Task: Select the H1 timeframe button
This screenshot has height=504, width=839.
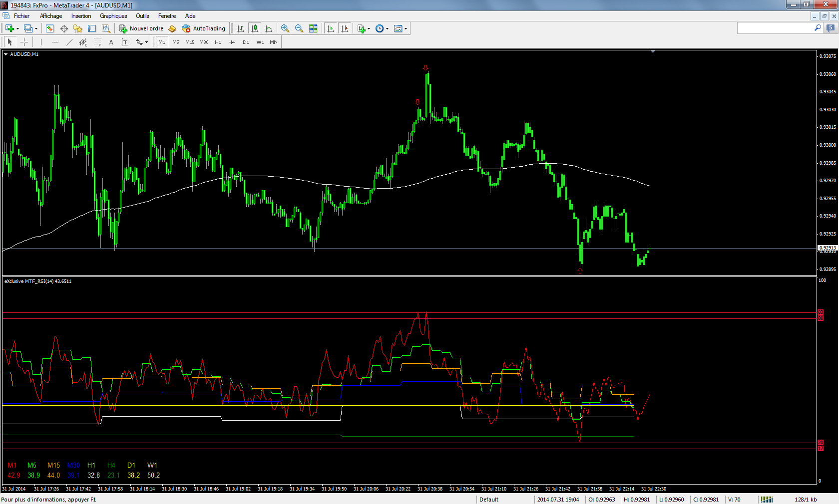Action: (x=218, y=42)
